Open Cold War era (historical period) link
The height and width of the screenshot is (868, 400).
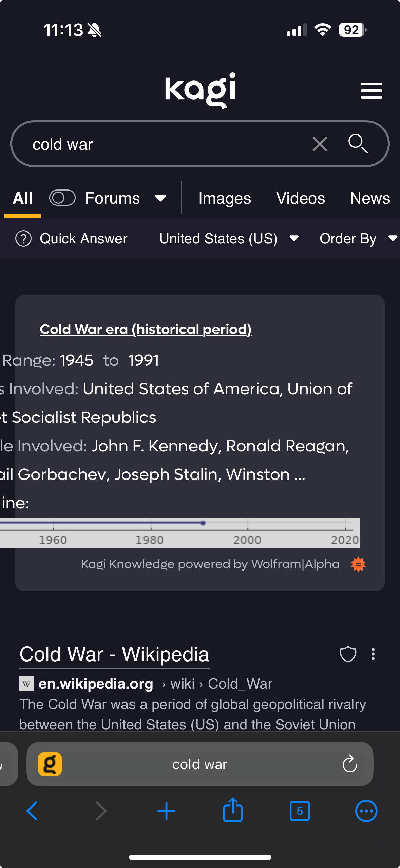pos(146,329)
